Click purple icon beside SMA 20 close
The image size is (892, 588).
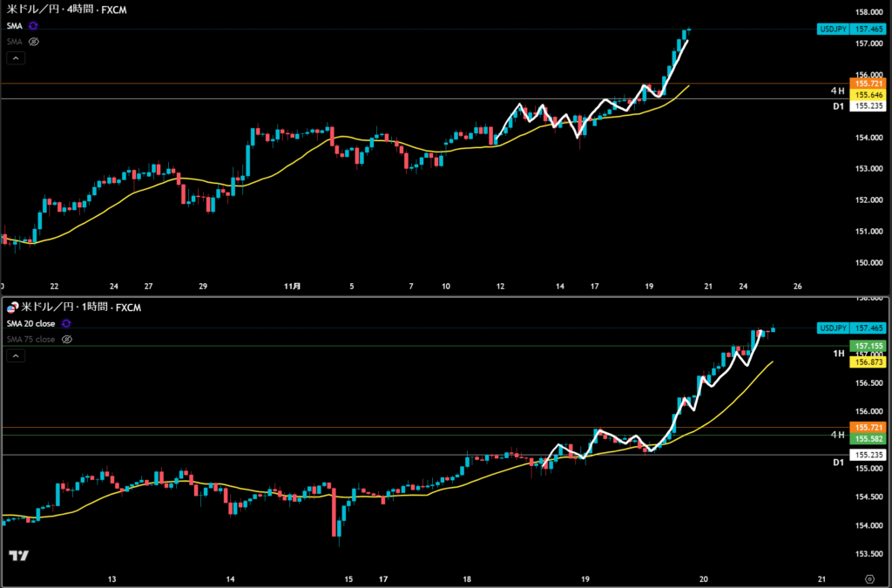pos(66,324)
